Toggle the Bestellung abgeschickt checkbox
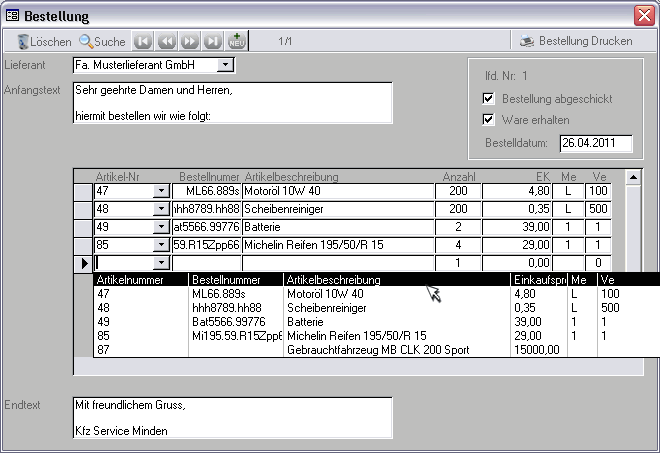 point(489,99)
